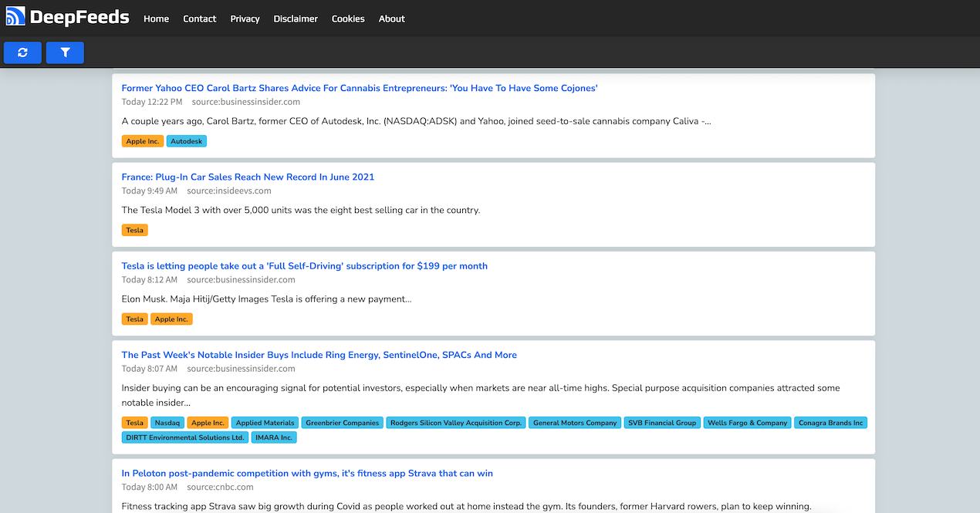This screenshot has height=513, width=980.
Task: Open the About page
Action: click(392, 19)
